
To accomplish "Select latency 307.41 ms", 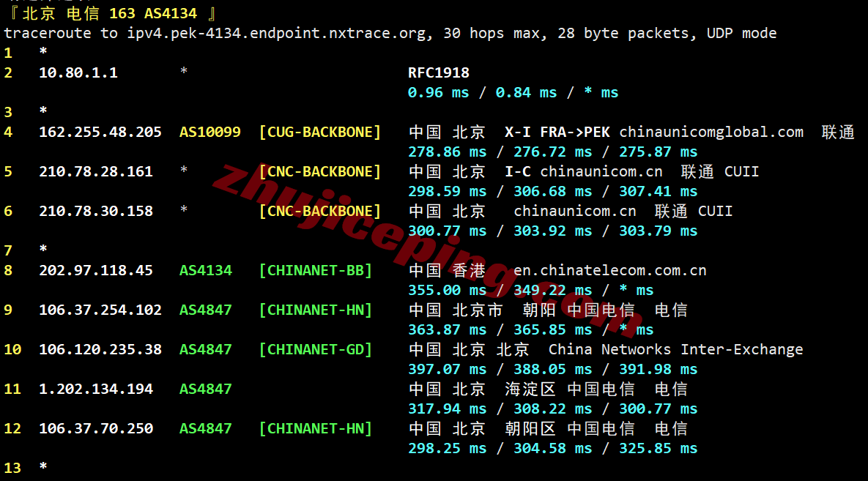I will pos(659,192).
